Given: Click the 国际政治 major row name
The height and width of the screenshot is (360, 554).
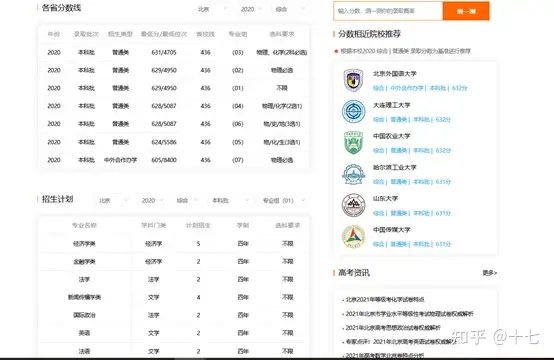Looking at the screenshot, I should [84, 315].
